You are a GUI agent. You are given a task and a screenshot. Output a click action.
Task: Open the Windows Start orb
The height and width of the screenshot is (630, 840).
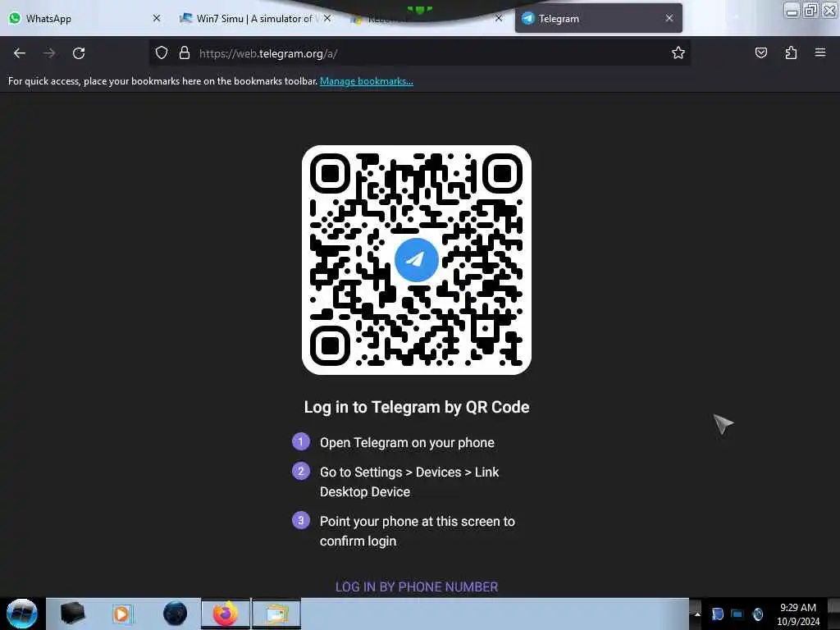pos(22,614)
